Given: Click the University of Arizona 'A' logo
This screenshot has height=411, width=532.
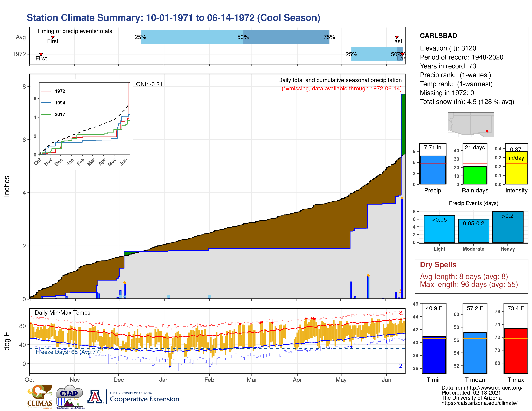Looking at the screenshot, I should click(x=95, y=397).
